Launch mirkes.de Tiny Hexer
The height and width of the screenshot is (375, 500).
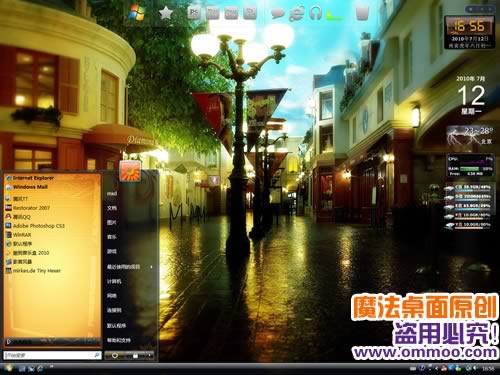tap(33, 271)
